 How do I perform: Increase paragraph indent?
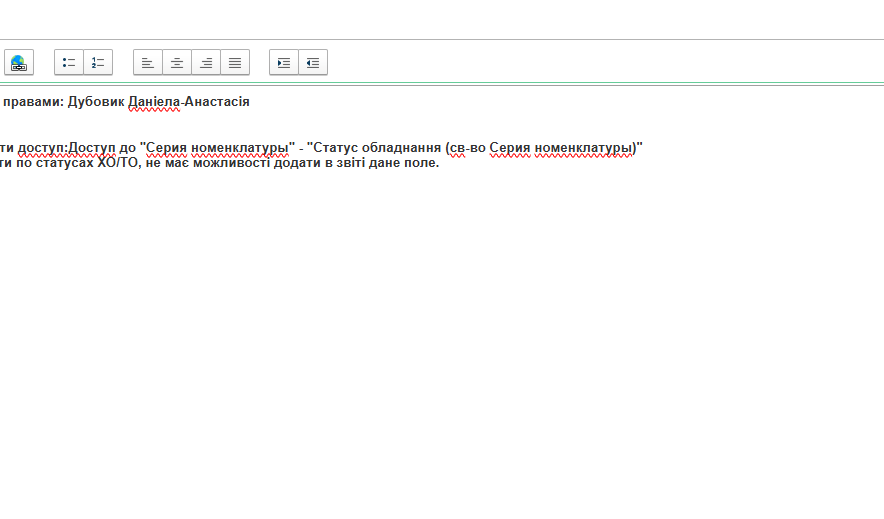pyautogui.click(x=284, y=63)
